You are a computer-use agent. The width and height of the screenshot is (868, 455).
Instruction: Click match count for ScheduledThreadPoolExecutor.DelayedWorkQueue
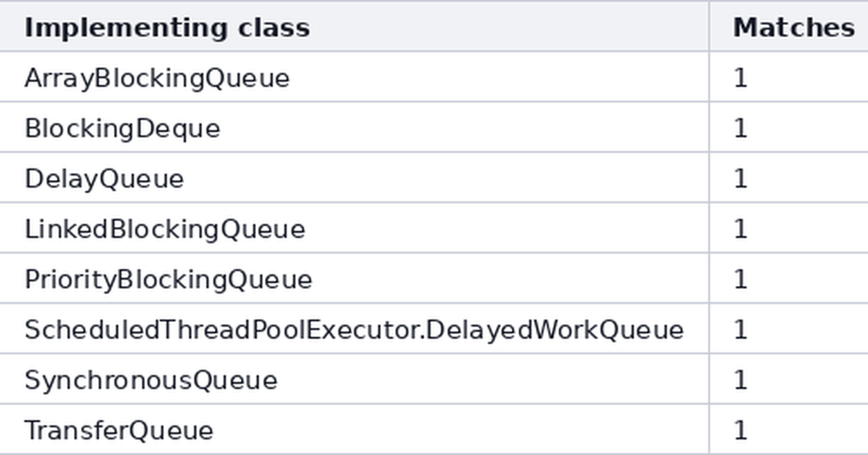coord(740,330)
